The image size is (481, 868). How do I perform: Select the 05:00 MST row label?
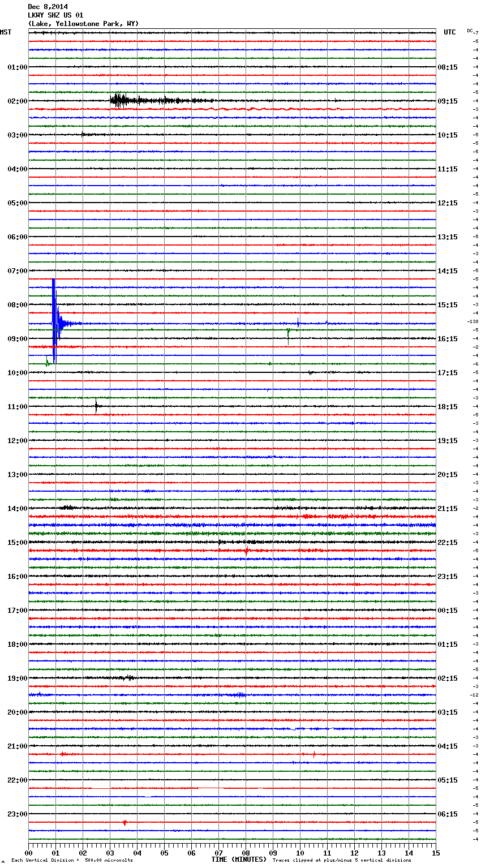click(18, 203)
